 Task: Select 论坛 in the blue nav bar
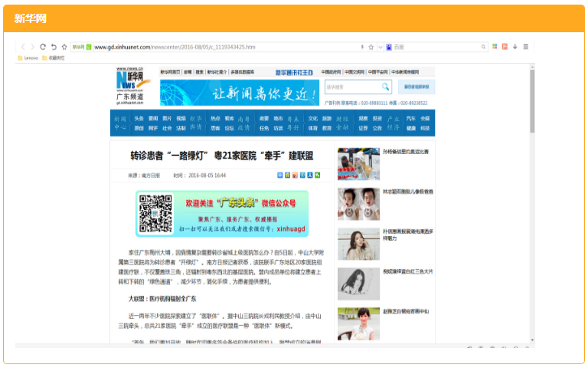(x=229, y=128)
